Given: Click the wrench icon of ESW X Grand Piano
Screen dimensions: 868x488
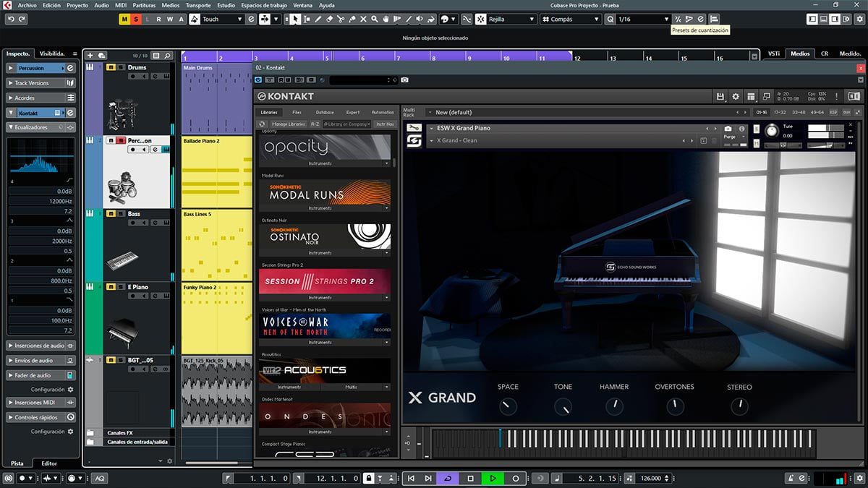Looking at the screenshot, I should [414, 128].
